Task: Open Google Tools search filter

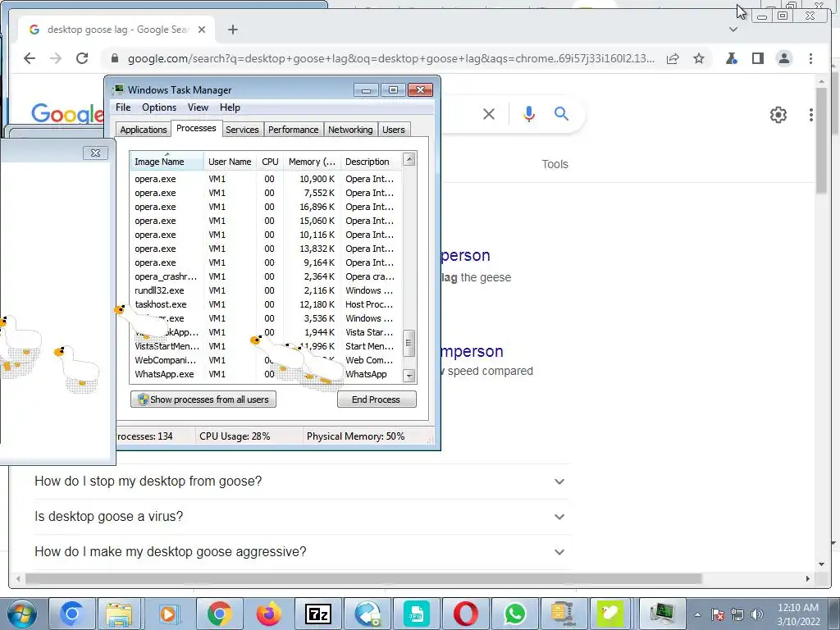Action: pyautogui.click(x=555, y=164)
